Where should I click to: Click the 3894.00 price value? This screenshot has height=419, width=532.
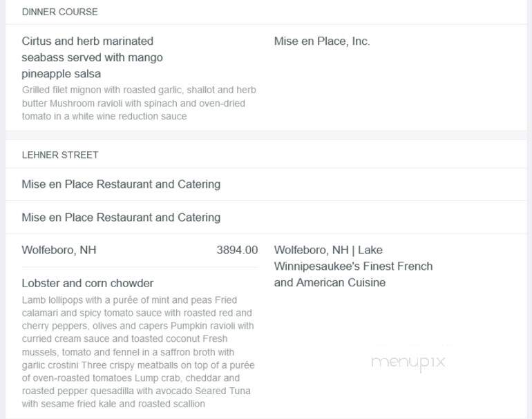pyautogui.click(x=237, y=250)
